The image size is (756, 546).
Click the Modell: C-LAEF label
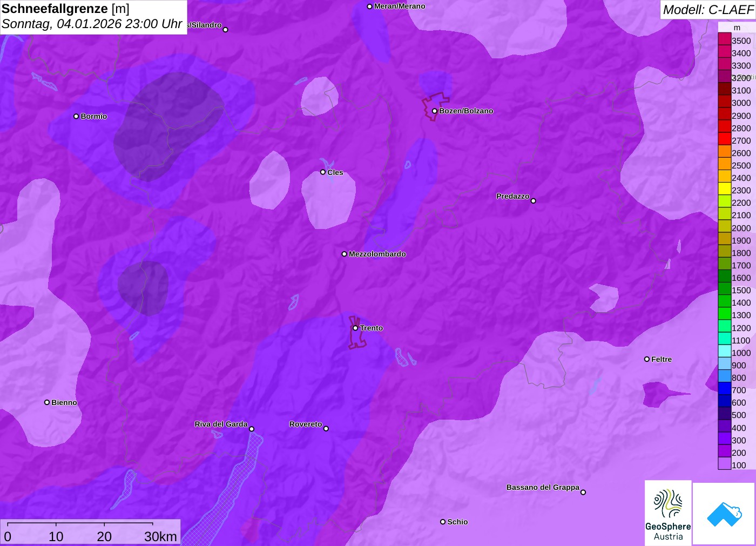coord(708,10)
